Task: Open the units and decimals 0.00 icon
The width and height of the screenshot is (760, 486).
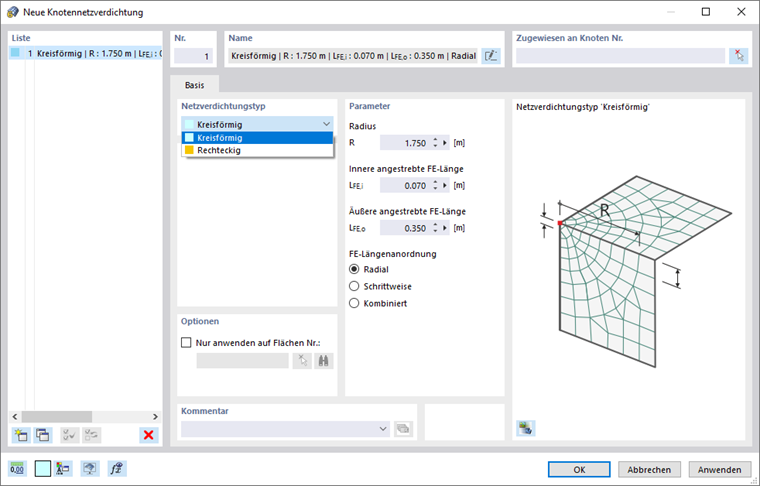Action: point(17,469)
